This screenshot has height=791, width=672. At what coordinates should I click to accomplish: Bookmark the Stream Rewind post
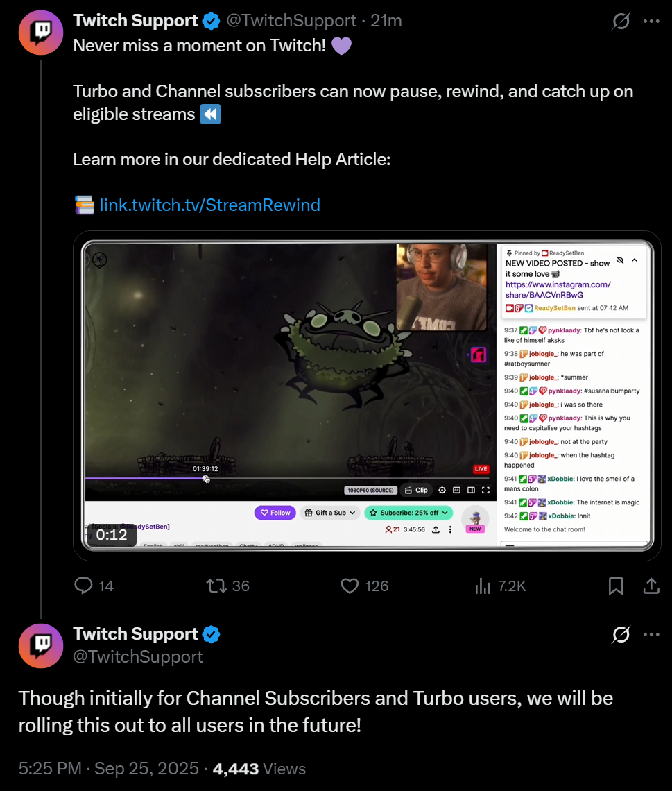click(616, 586)
